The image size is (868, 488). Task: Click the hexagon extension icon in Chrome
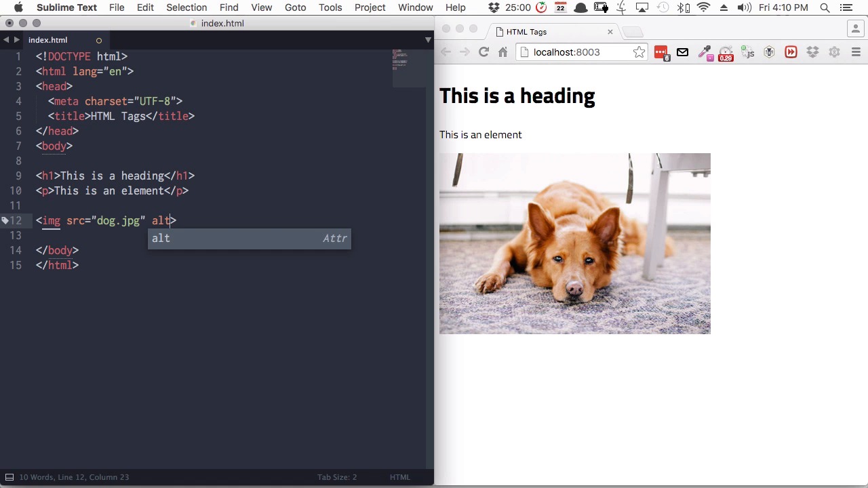coord(769,52)
